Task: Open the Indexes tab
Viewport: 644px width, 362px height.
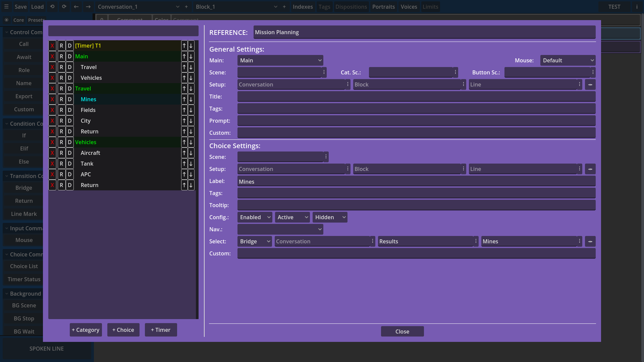Action: coord(303,7)
